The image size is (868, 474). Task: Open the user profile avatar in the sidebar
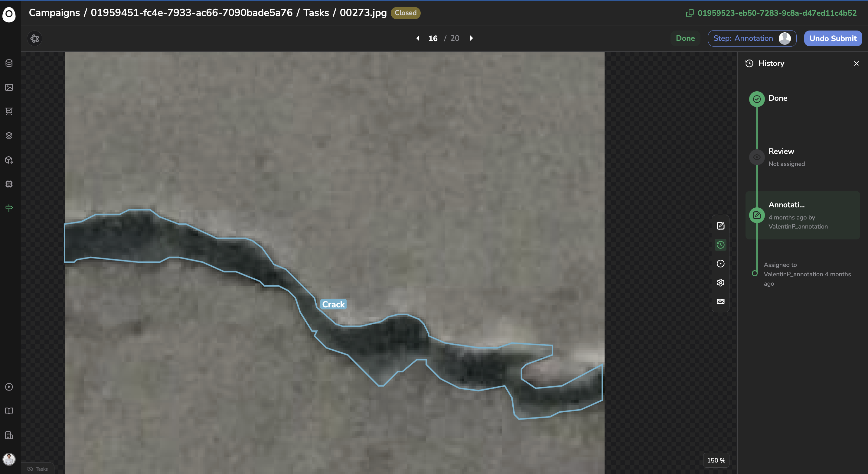pos(9,459)
